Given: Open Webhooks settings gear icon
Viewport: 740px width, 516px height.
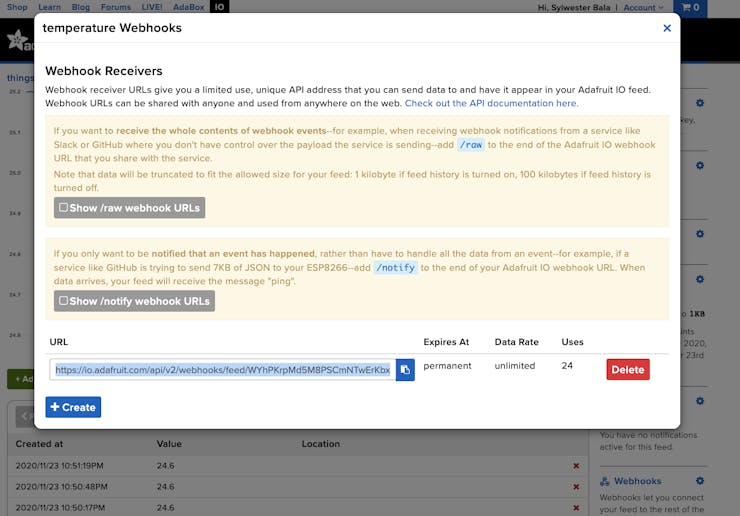Looking at the screenshot, I should tap(700, 481).
